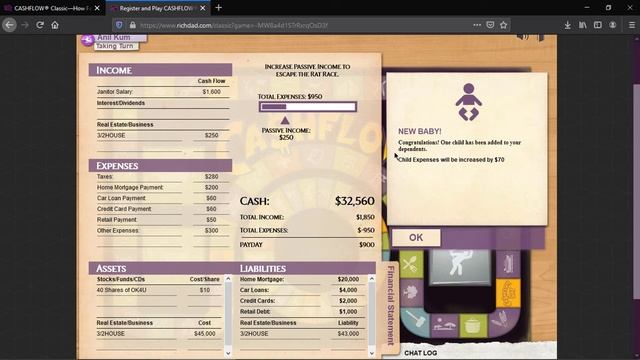Toggle the browser sidebar view

coord(598,25)
